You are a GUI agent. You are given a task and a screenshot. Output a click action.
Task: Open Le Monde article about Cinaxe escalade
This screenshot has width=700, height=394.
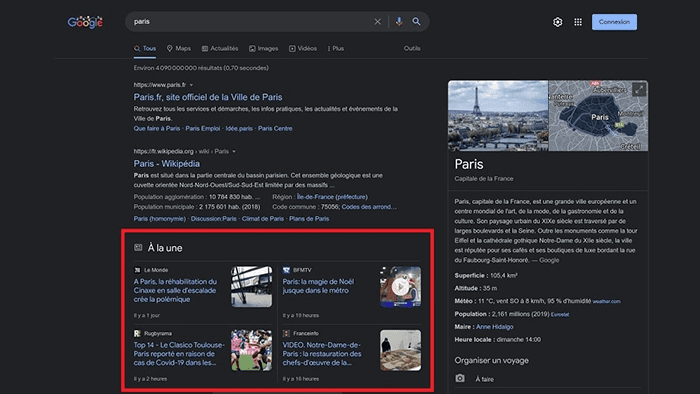coord(175,290)
